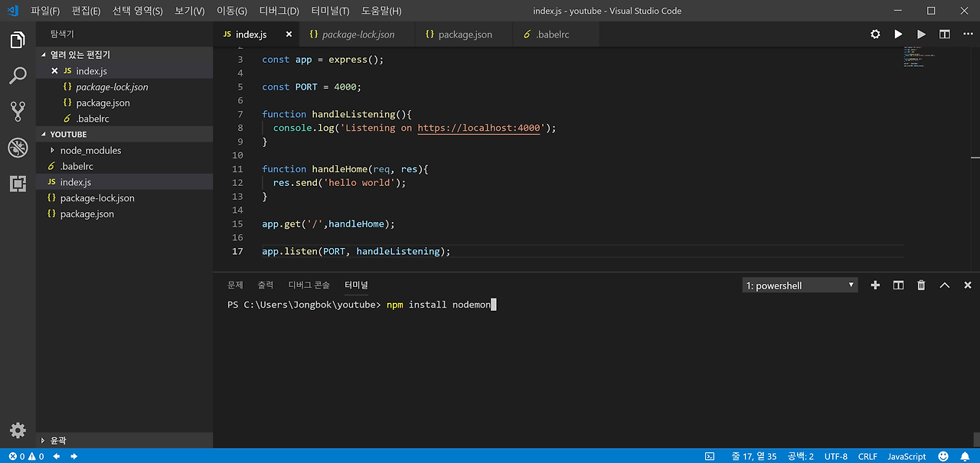The image size is (980, 463).
Task: Split the terminal pane
Action: (x=898, y=285)
